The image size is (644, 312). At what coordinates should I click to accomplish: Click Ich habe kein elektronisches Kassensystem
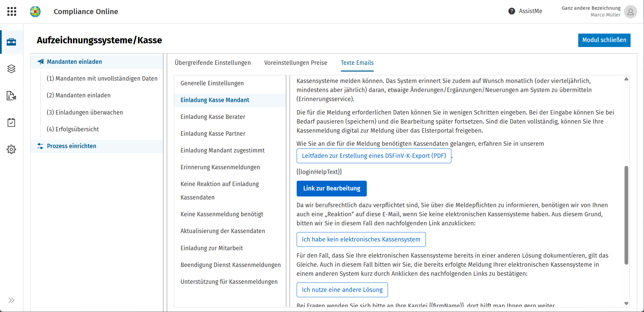pos(361,239)
